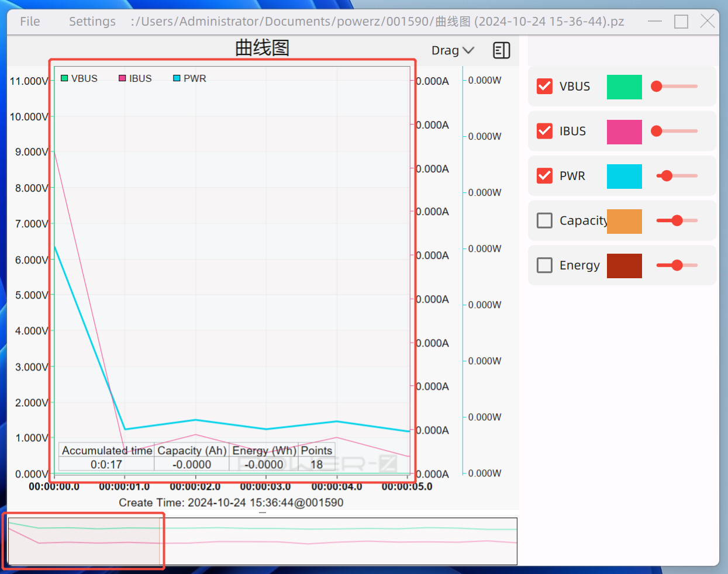The width and height of the screenshot is (728, 574).
Task: Enable the Capacity curve checkbox
Action: point(544,220)
